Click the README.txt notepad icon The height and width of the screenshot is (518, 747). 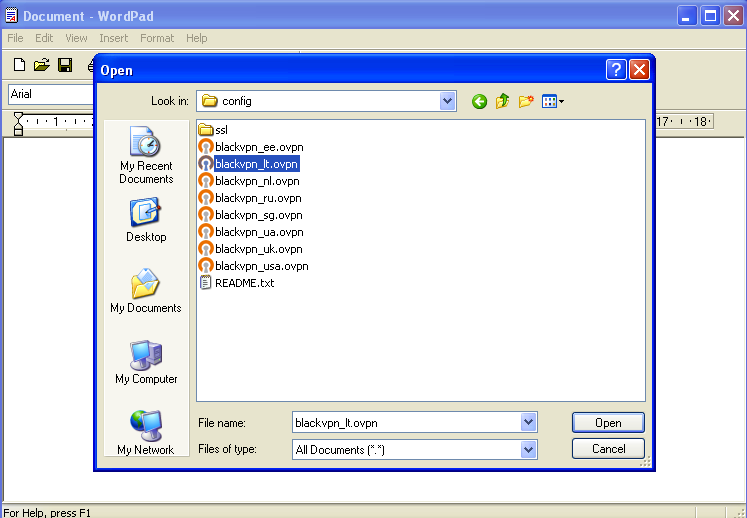pyautogui.click(x=205, y=283)
